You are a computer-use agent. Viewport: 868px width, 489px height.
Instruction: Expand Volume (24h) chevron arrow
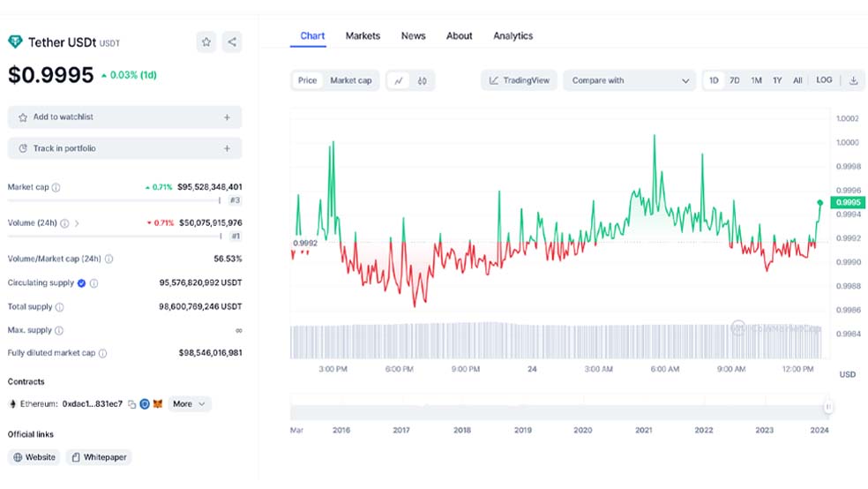[77, 223]
